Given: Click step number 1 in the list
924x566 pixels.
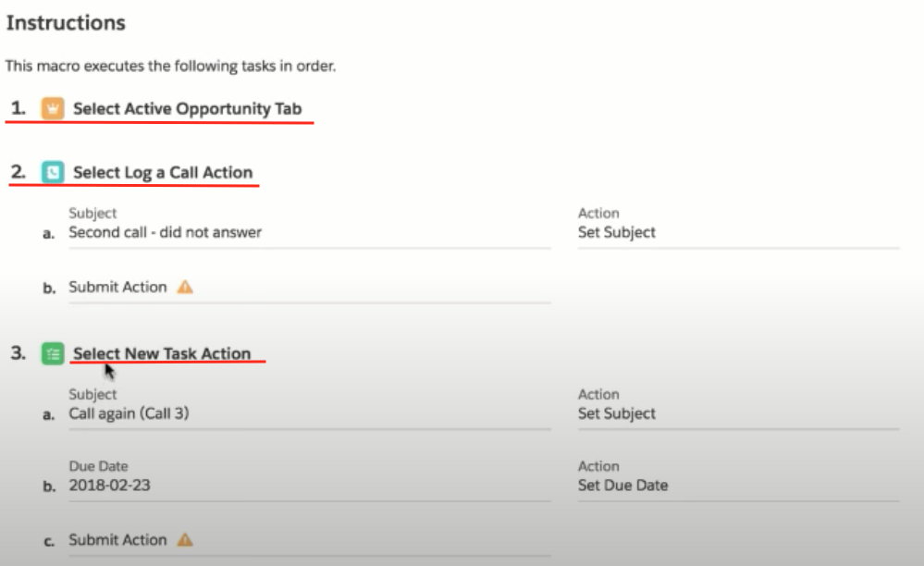Looking at the screenshot, I should point(18,108).
